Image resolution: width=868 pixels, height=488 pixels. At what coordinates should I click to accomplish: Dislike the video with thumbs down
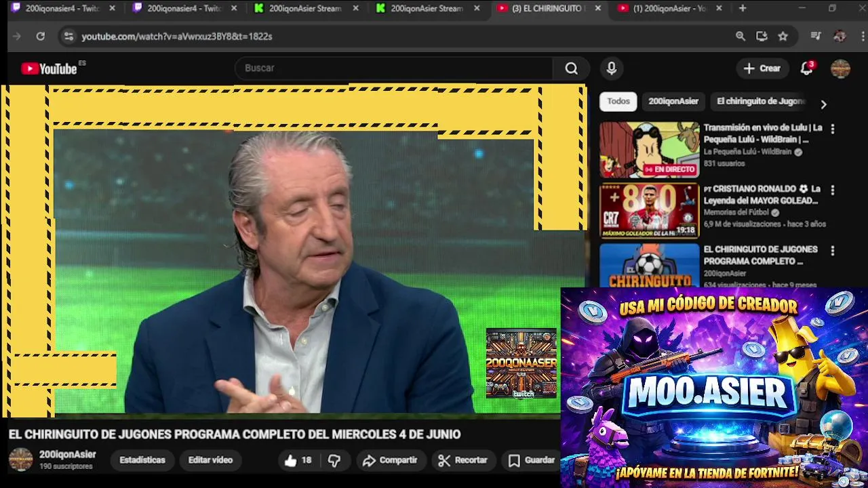click(334, 460)
